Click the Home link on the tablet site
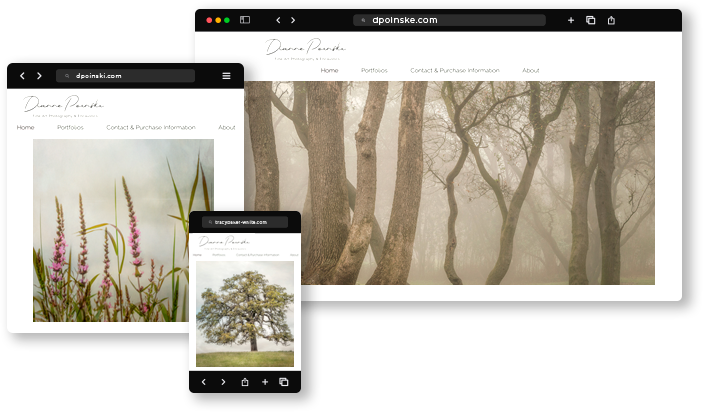 25,128
